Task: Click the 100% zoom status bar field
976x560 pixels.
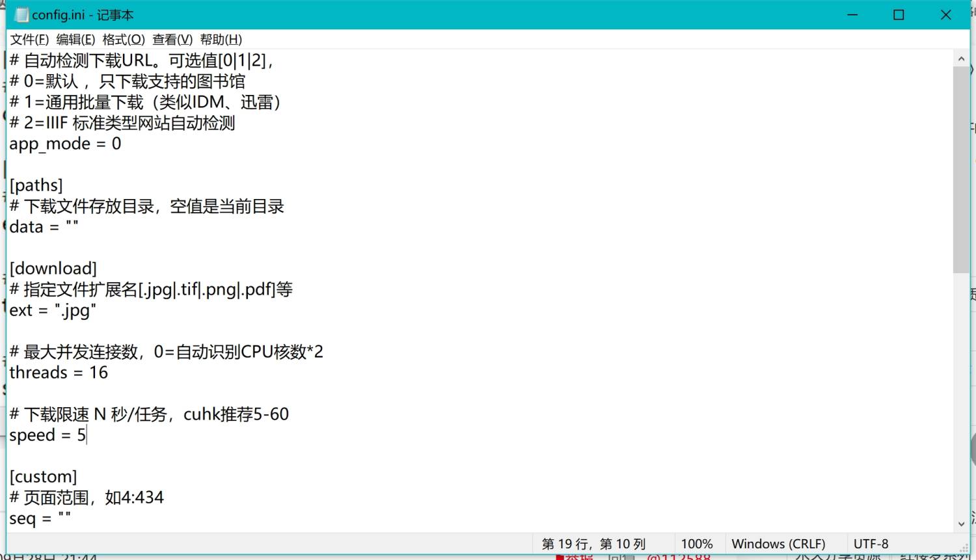Action: (696, 544)
